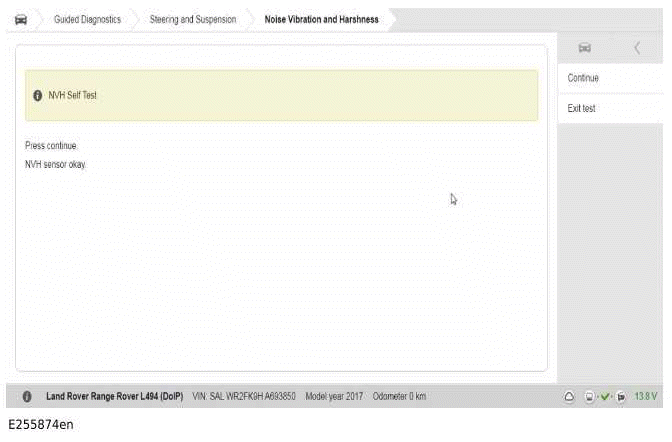The image size is (672, 442).
Task: Select Noise Vibration and Harshness breadcrumb
Action: (321, 19)
